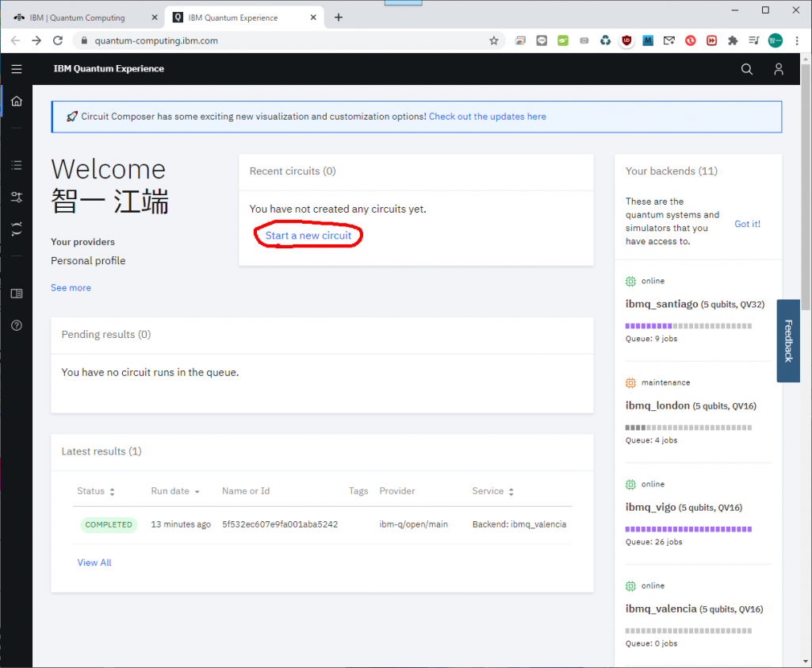Sort results by Status column
The image size is (812, 668).
[x=95, y=491]
